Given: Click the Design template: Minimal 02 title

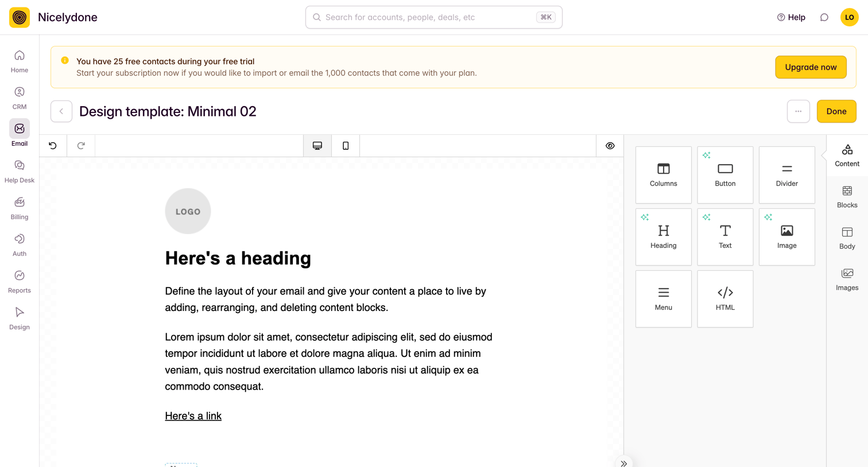Looking at the screenshot, I should 168,111.
